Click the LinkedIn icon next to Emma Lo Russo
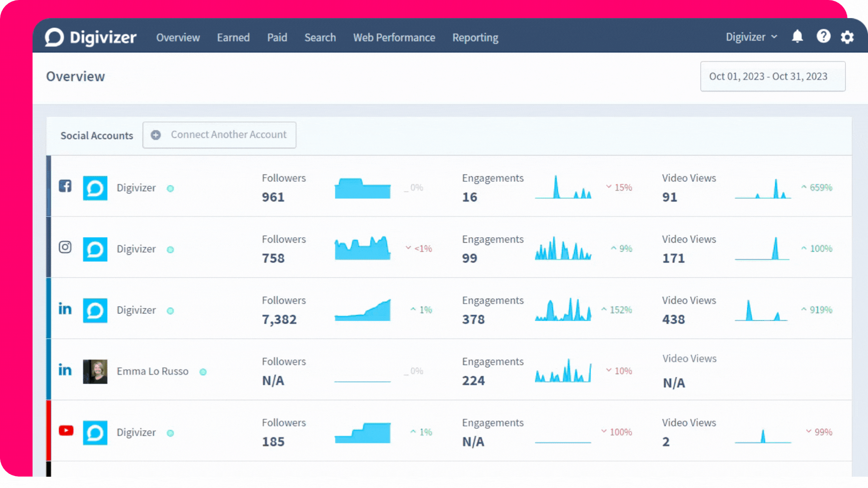Screen dimensions: 868x488 pyautogui.click(x=65, y=370)
